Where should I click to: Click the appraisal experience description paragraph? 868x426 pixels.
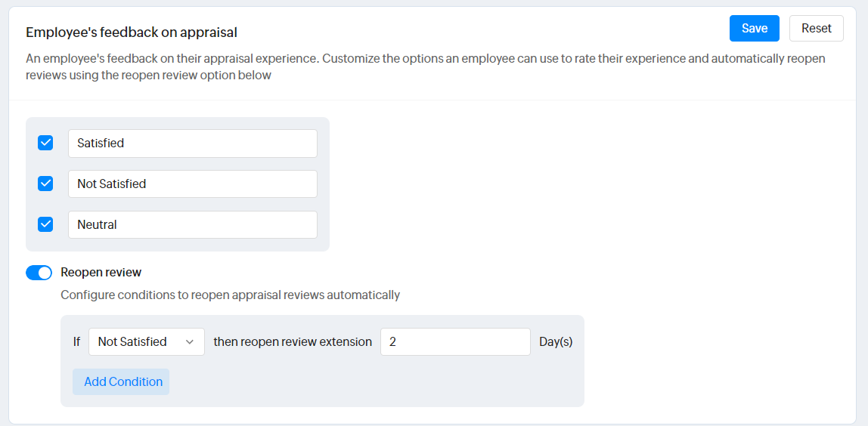click(425, 66)
